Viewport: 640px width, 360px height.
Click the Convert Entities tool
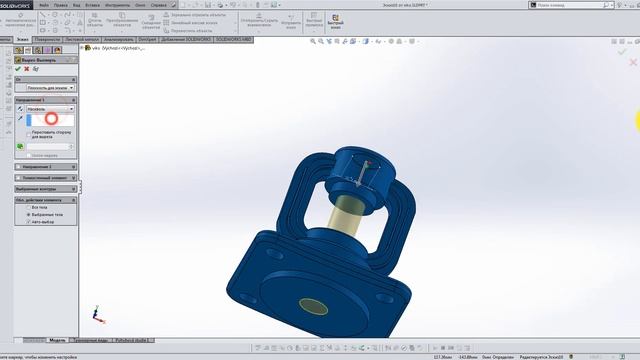click(122, 20)
